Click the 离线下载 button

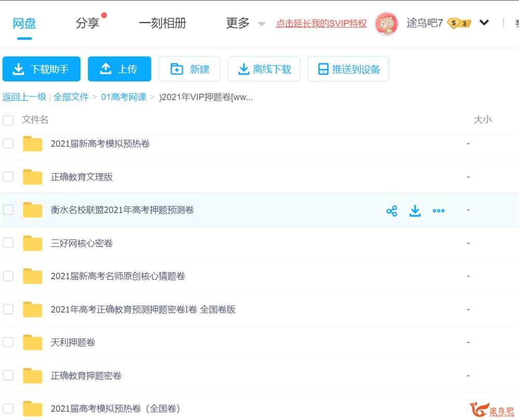(x=264, y=69)
